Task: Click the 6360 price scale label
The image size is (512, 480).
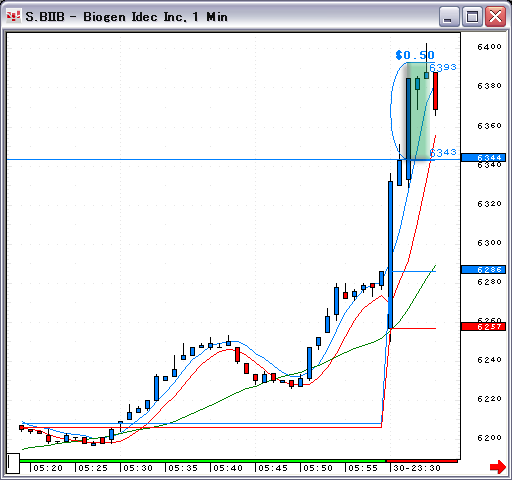Action: point(489,126)
